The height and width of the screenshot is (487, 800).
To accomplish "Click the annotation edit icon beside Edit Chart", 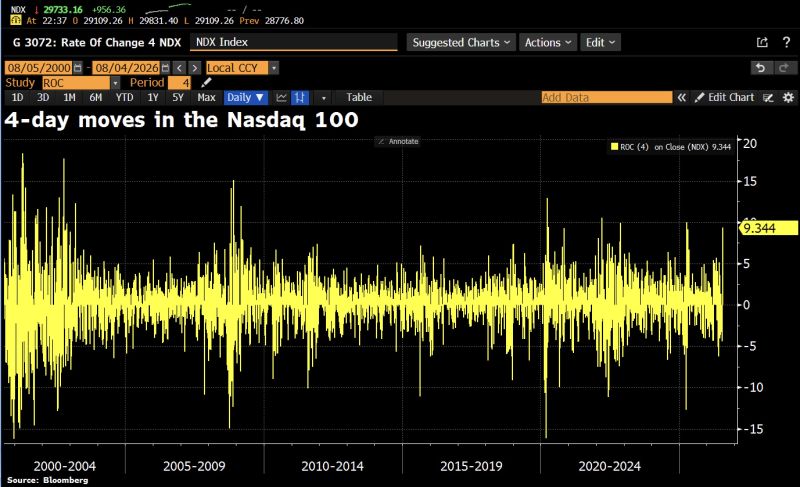I will [768, 97].
